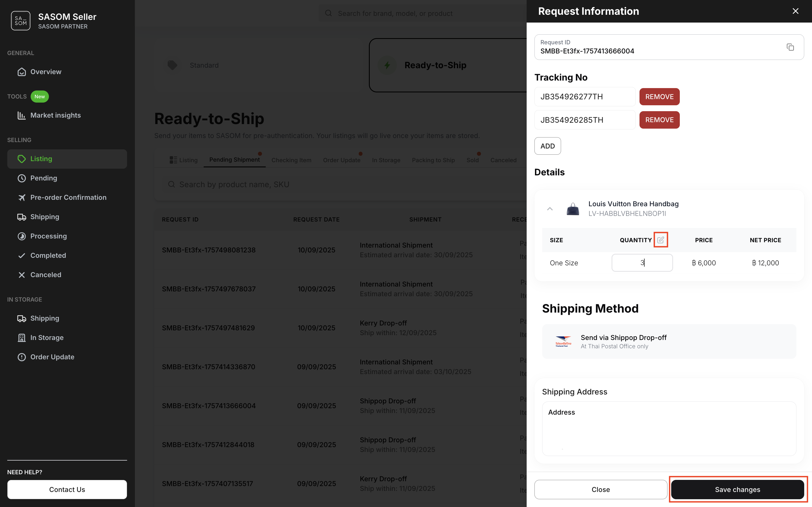Image resolution: width=812 pixels, height=507 pixels.
Task: Click the Louis Vuitton handbag thumbnail
Action: tap(573, 209)
